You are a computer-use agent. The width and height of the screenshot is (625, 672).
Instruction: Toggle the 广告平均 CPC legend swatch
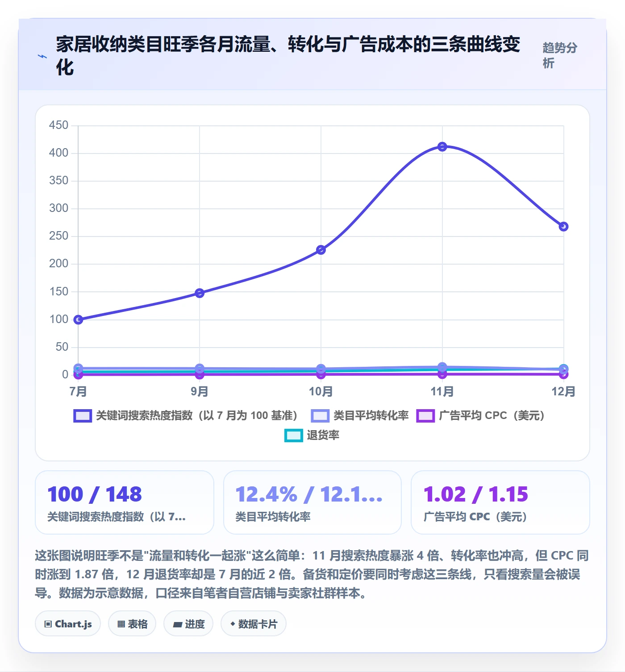(425, 416)
